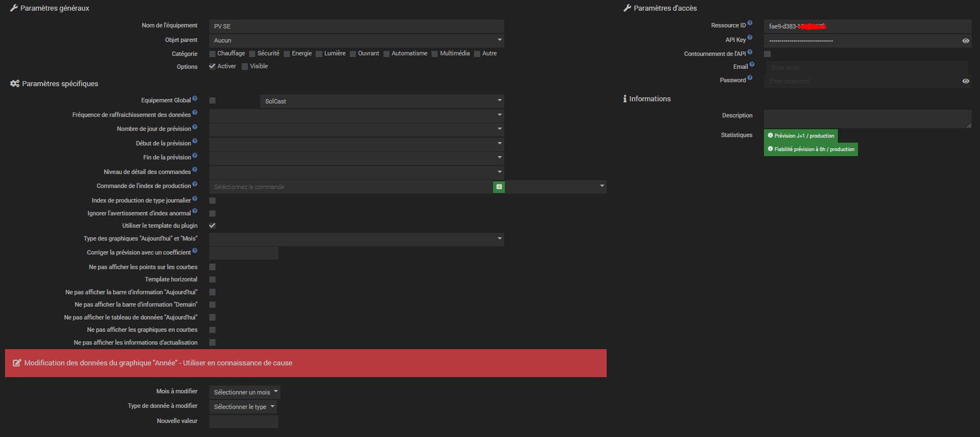The height and width of the screenshot is (437, 980).
Task: Expand the Niveau de détail des commandes dropdown
Action: (357, 172)
